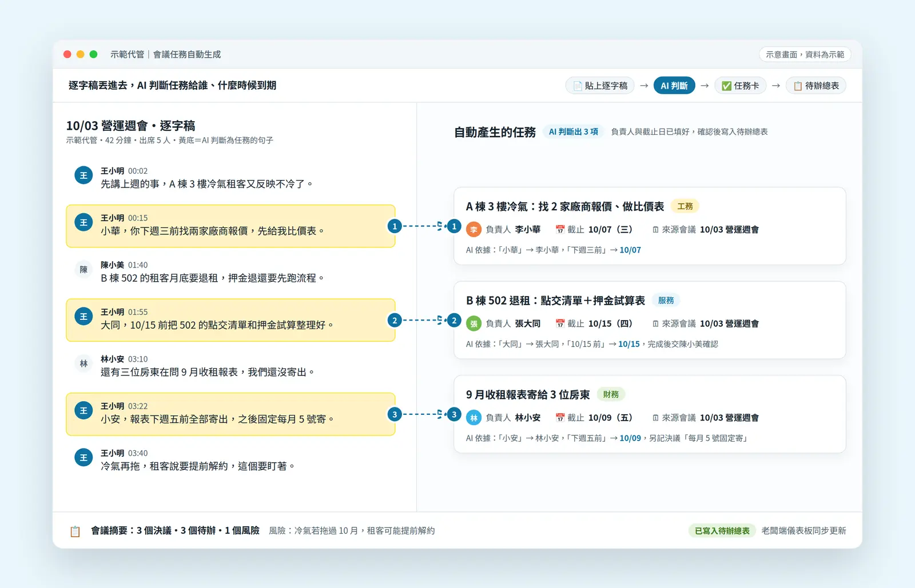Image resolution: width=915 pixels, height=588 pixels.
Task: Click source-meeting icon on A 棟 3 樓冷氣 card
Action: 655,230
